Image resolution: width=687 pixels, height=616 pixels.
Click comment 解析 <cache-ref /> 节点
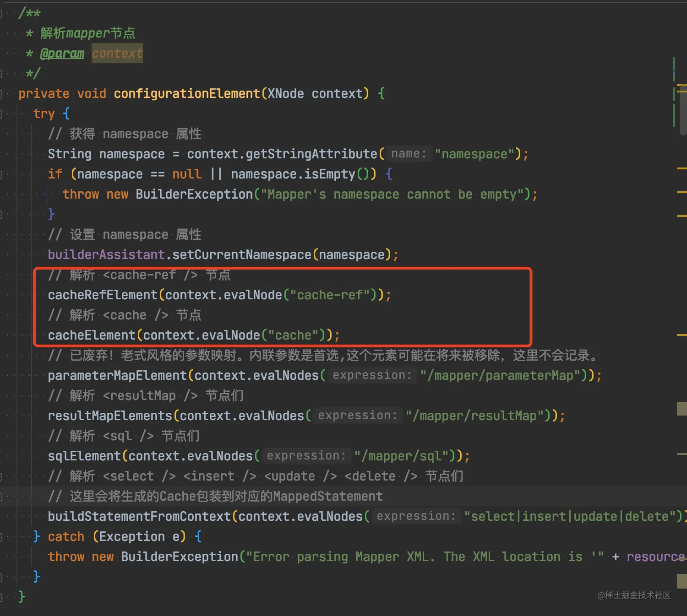click(x=139, y=275)
